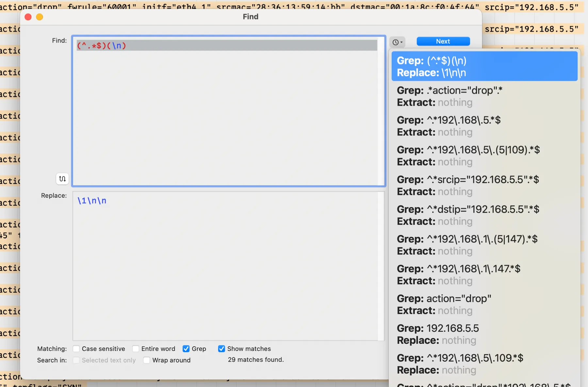Open the dropdown arrow beside the clock icon
Image resolution: width=588 pixels, height=387 pixels.
click(401, 42)
